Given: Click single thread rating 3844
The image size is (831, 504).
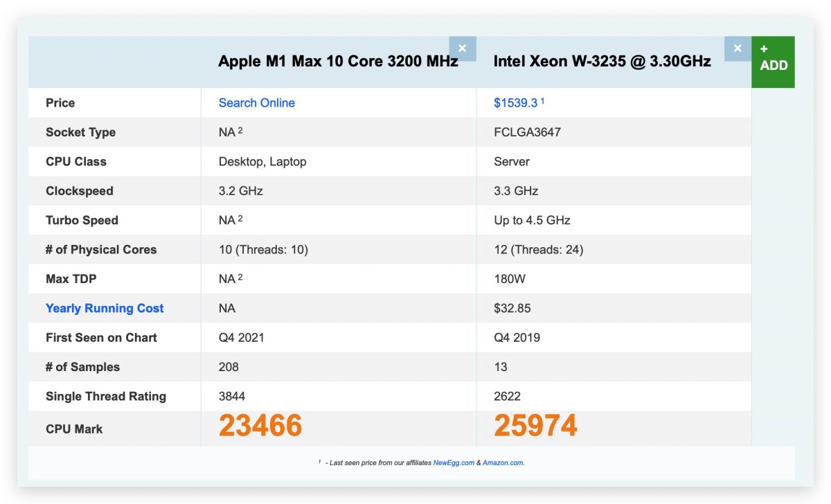Looking at the screenshot, I should pos(232,396).
